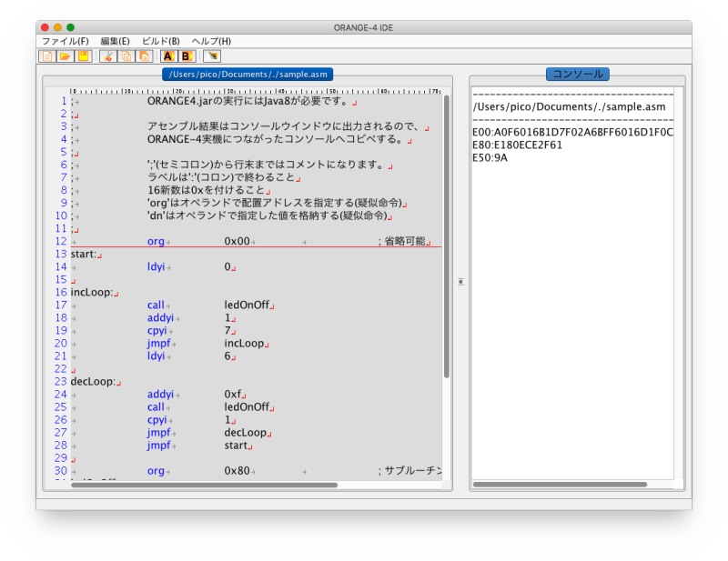Click 'call' instruction on line 25
Viewport: 728px width, 561px height.
pyautogui.click(x=156, y=407)
